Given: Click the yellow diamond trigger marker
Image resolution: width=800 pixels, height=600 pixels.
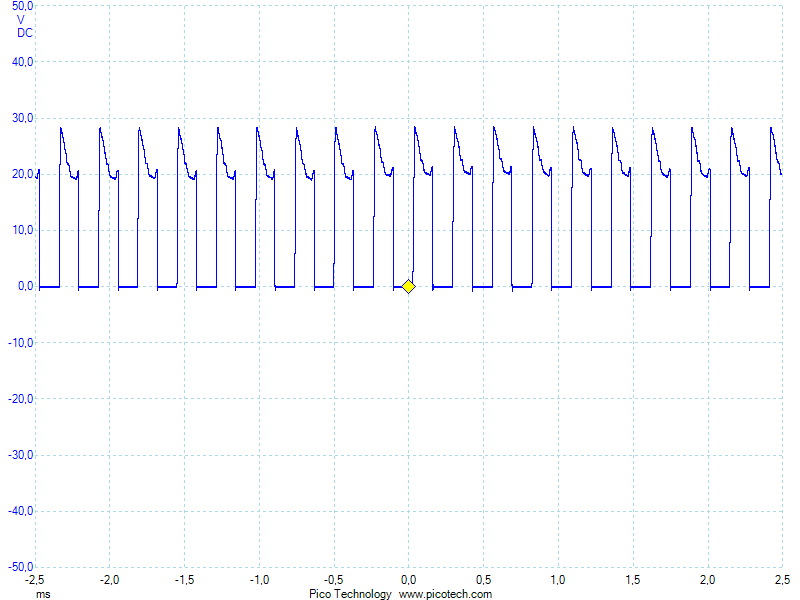Looking at the screenshot, I should [408, 287].
